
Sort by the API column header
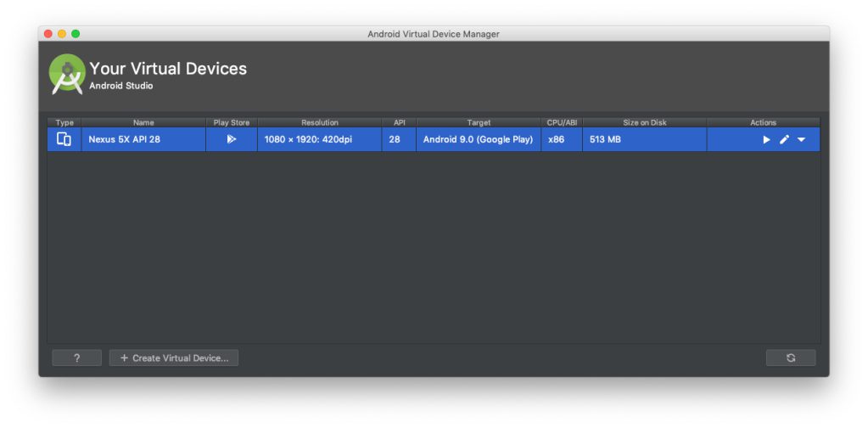click(x=399, y=122)
